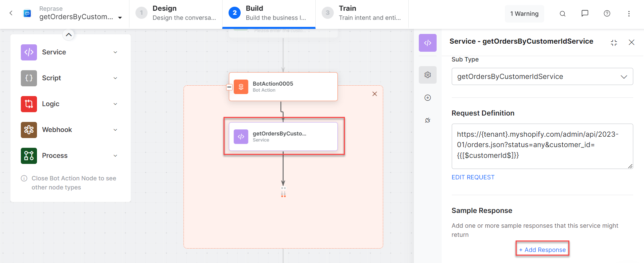
Task: Open the gear settings tab in side panel
Action: coord(428,75)
